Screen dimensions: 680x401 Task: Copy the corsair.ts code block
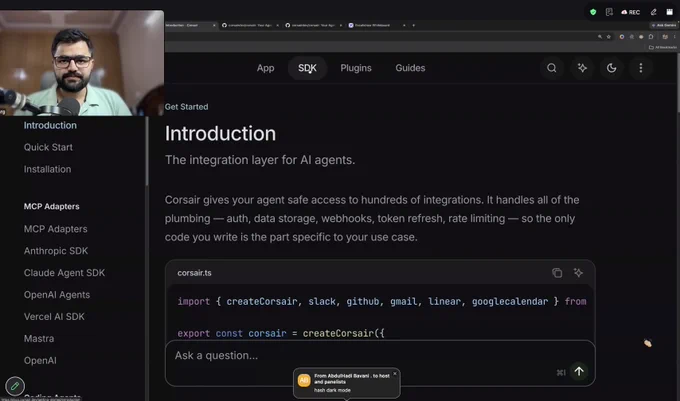click(x=557, y=273)
